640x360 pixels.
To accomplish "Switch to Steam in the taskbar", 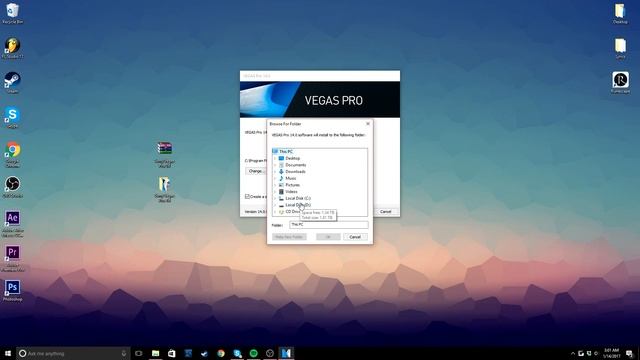I will [204, 353].
